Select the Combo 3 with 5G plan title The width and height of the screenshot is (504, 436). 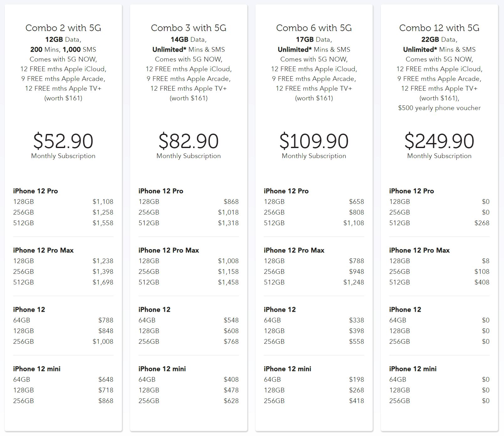(x=189, y=28)
